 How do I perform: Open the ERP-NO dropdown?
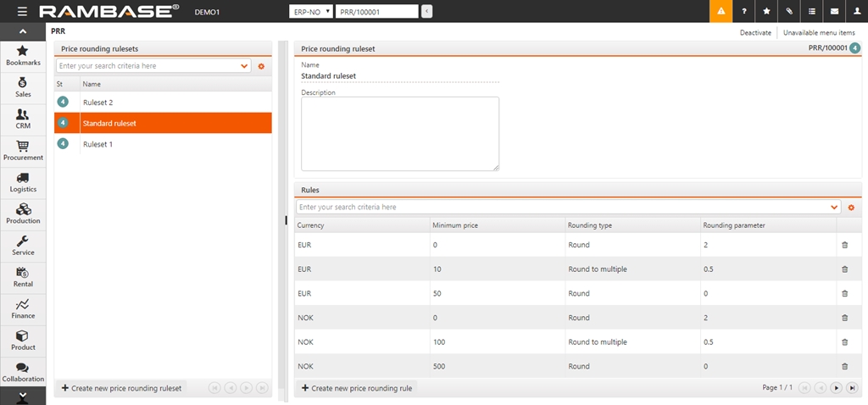[x=311, y=11]
